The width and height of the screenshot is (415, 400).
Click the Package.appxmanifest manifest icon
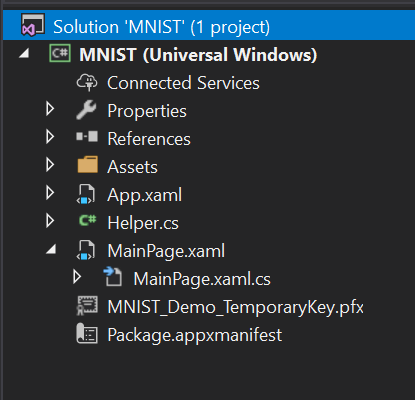[87, 333]
